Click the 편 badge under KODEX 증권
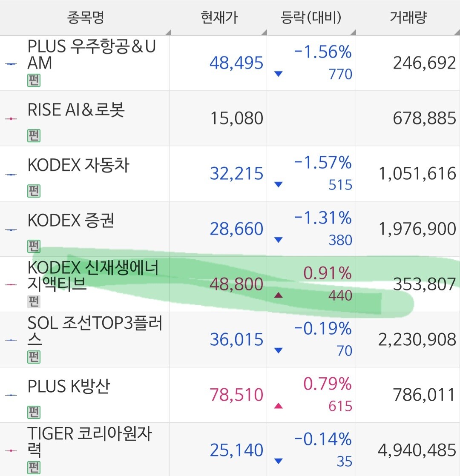The image size is (460, 476). [34, 246]
